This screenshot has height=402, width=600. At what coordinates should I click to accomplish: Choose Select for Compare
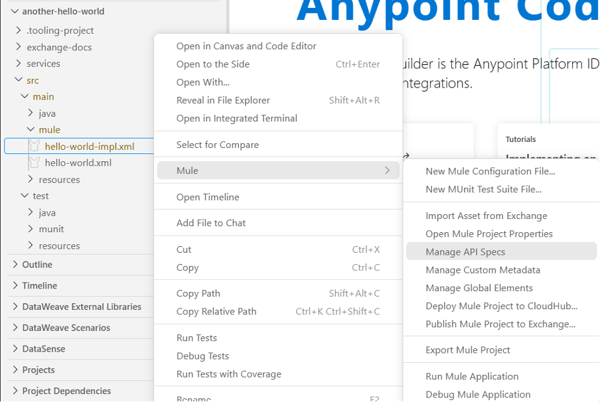coord(278,144)
